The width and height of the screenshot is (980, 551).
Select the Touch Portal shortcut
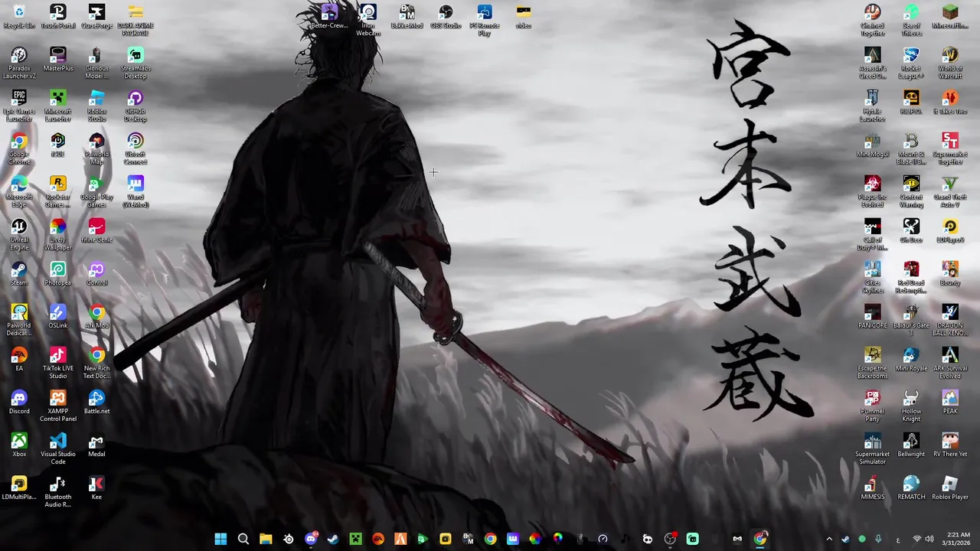(x=58, y=16)
